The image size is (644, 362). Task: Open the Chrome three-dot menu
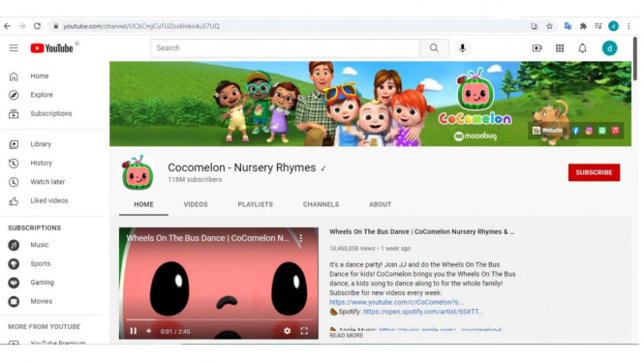(629, 26)
